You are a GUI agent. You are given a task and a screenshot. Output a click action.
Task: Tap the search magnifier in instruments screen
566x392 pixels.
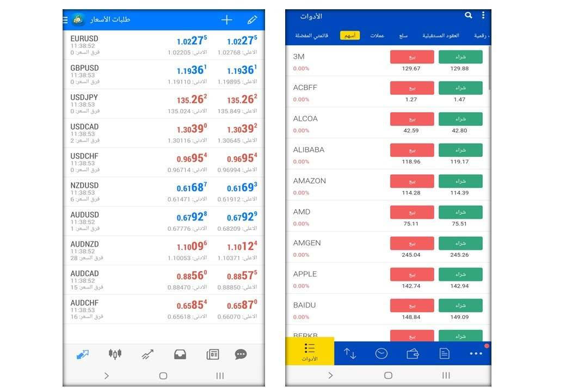coord(468,15)
